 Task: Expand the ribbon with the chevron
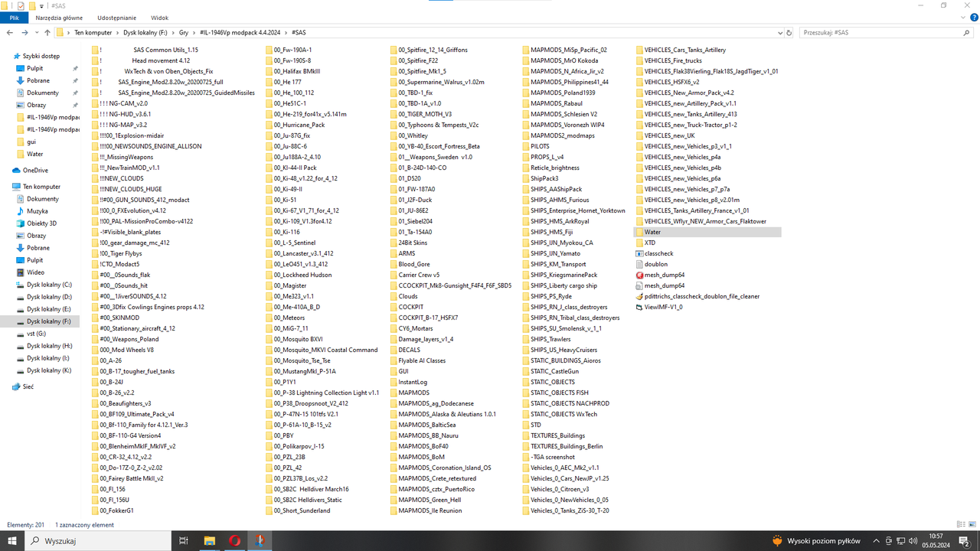(962, 17)
